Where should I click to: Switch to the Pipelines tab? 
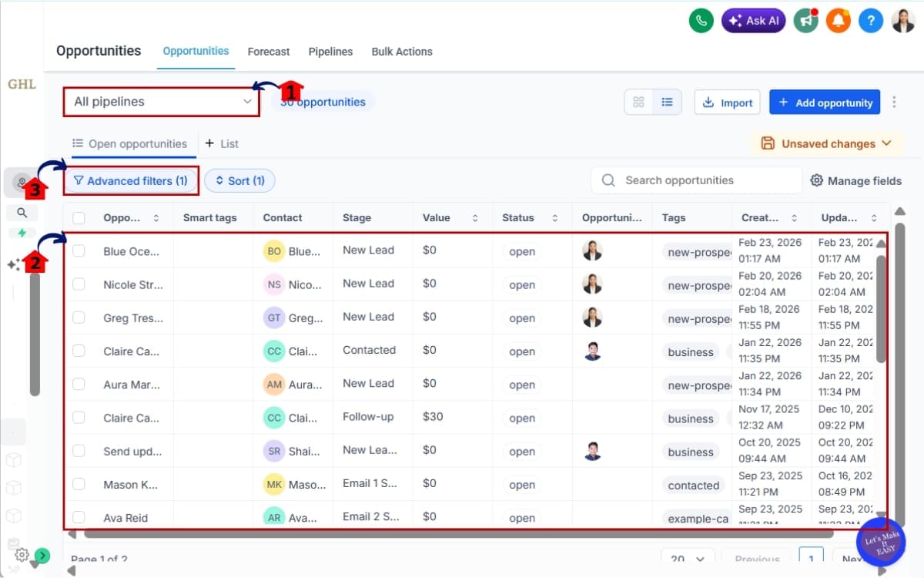pyautogui.click(x=330, y=52)
